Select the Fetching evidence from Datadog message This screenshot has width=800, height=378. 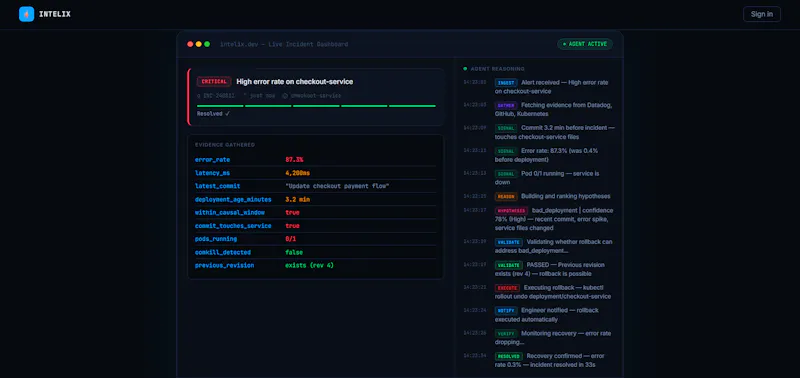click(554, 110)
